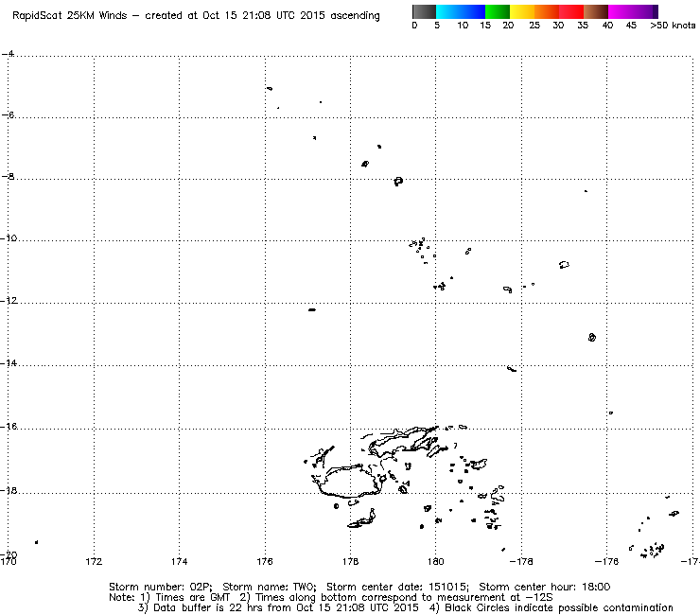The image size is (700, 615).
Task: Click the gray 0-5 knots legend color
Action: (x=424, y=11)
